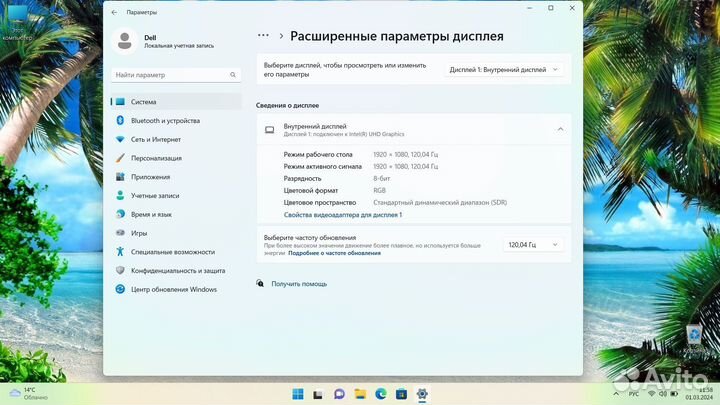720x405 pixels.
Task: Click the Стандартный динамический диапазон (SDR) value
Action: pos(440,202)
